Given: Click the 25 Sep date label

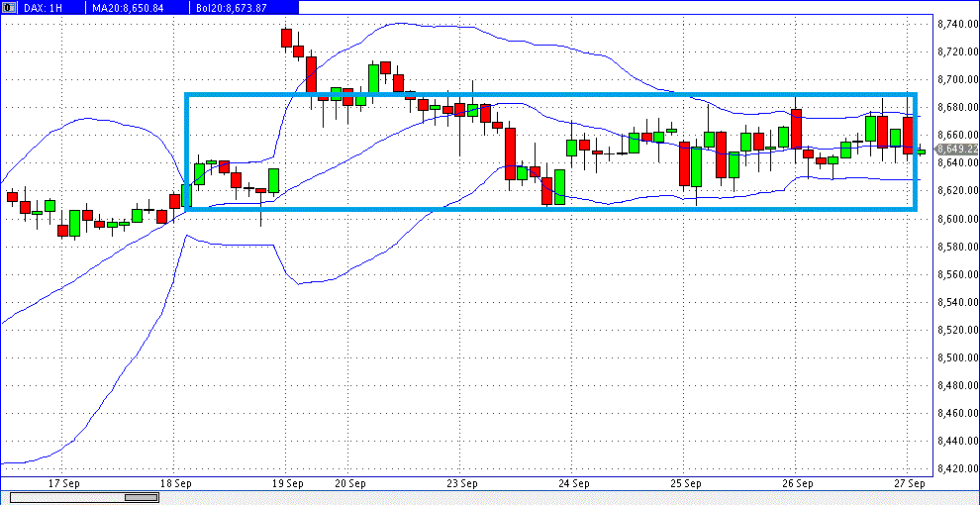Looking at the screenshot, I should (x=685, y=483).
